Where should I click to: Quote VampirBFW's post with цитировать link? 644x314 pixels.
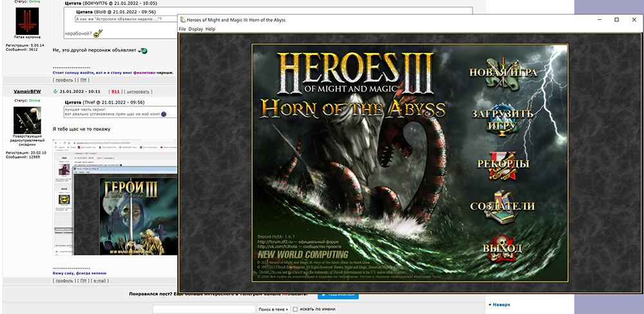pyautogui.click(x=139, y=92)
